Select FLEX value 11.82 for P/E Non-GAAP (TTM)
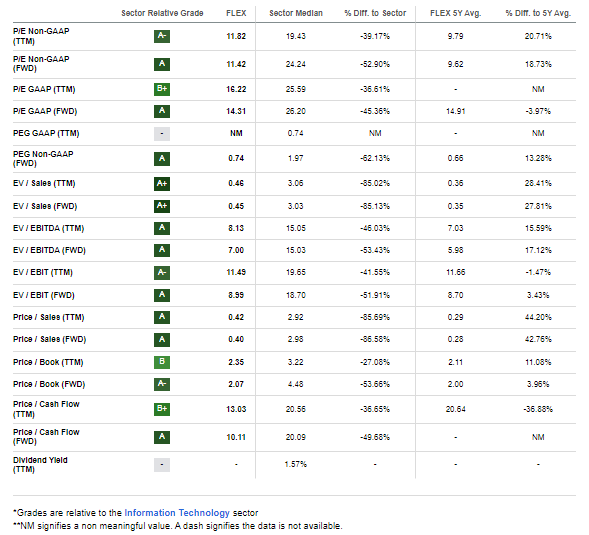The image size is (589, 535). [236, 36]
